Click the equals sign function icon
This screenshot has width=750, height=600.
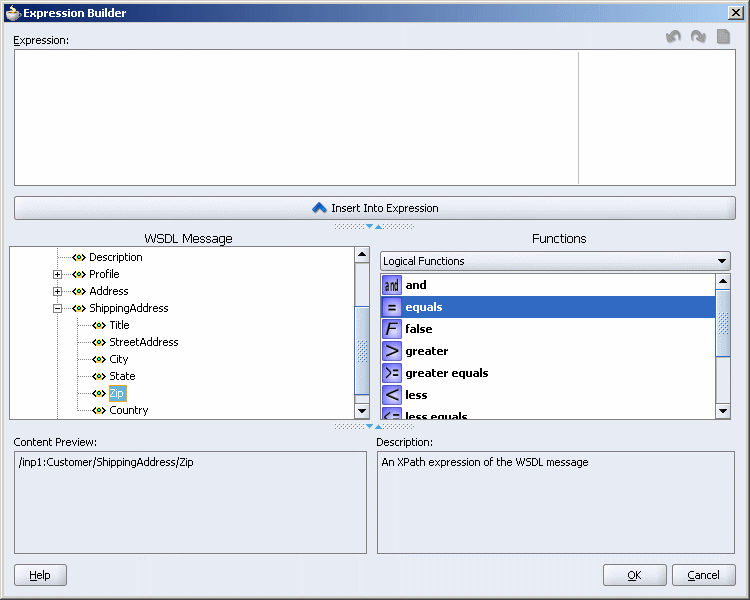[392, 307]
